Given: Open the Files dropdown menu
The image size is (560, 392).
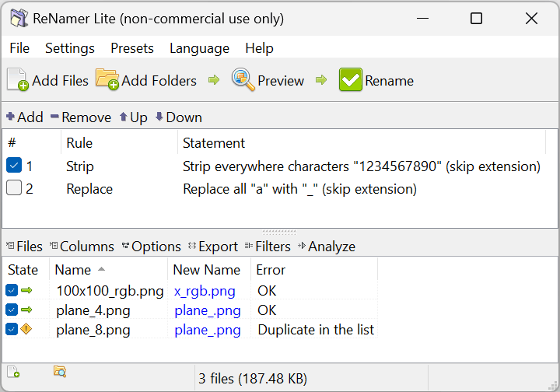Looking at the screenshot, I should pyautogui.click(x=24, y=247).
